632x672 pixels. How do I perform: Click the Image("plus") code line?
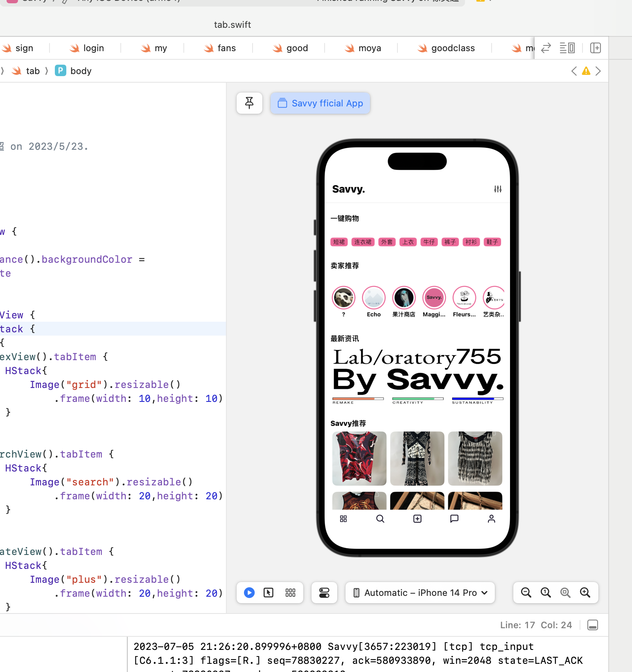pyautogui.click(x=105, y=580)
